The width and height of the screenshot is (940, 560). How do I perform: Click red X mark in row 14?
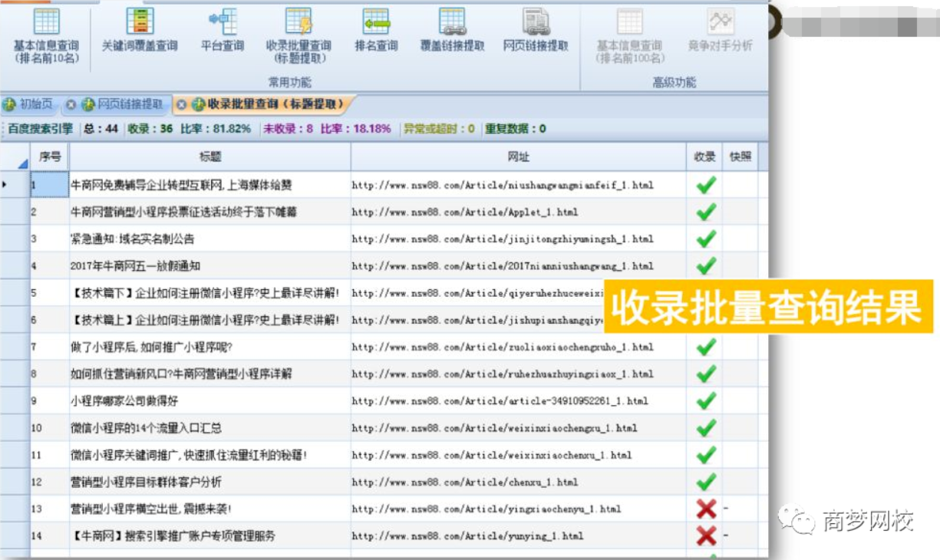point(706,536)
